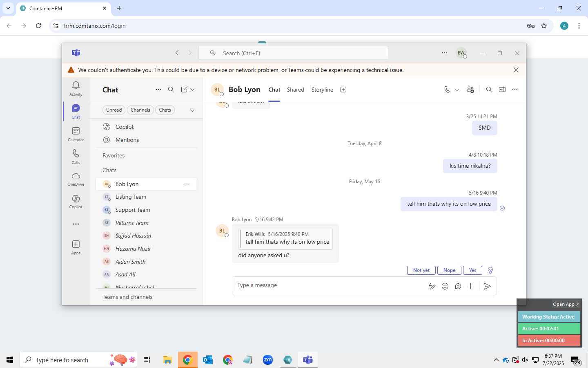Expand the call options dropdown

(457, 90)
